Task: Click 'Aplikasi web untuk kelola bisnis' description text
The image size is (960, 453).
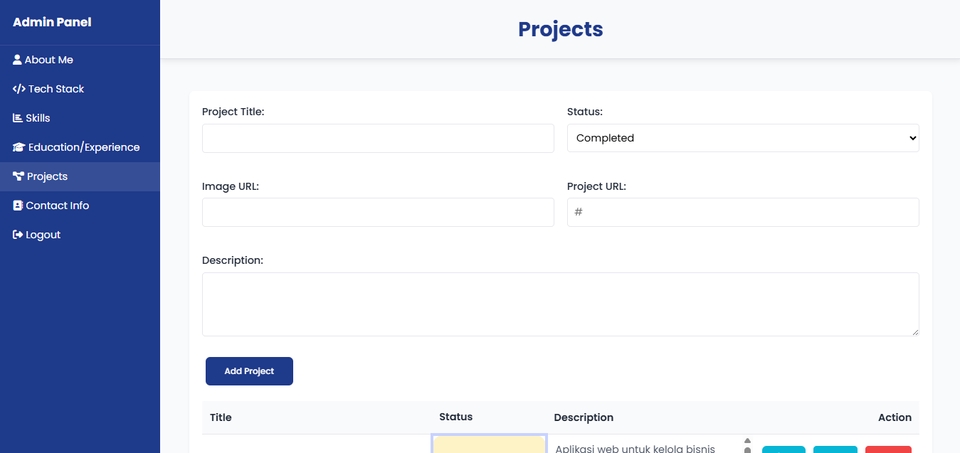Action: coord(635,449)
